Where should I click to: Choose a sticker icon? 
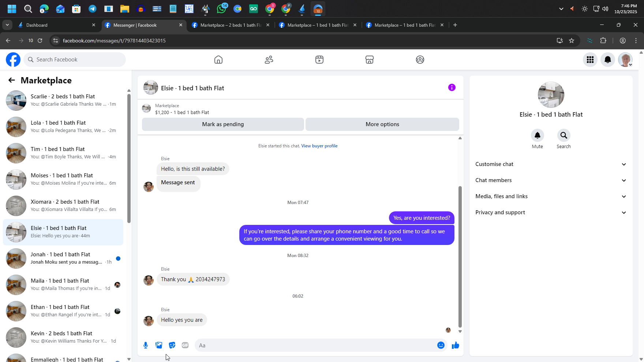[x=172, y=345]
